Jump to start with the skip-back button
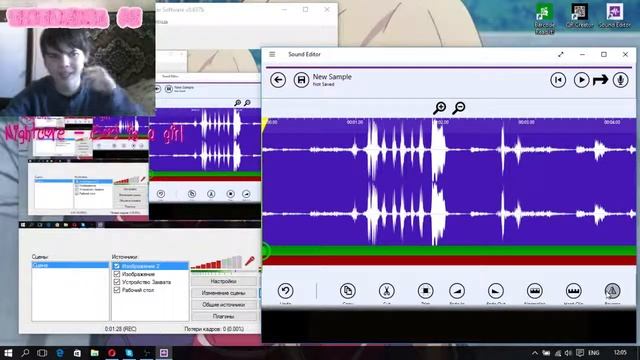640x360 pixels. pyautogui.click(x=558, y=80)
